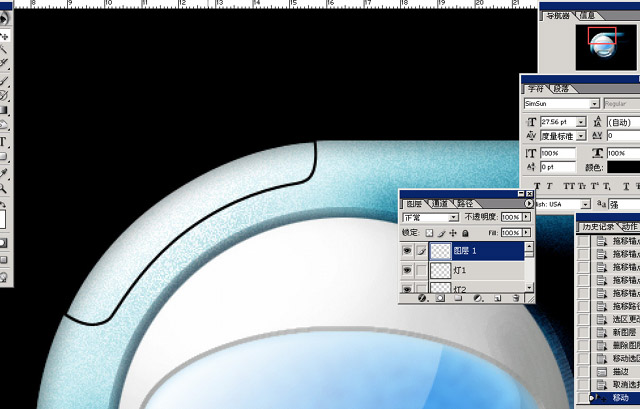Viewport: 640px width, 409px height.
Task: Create a new layer set folder
Action: point(458,298)
